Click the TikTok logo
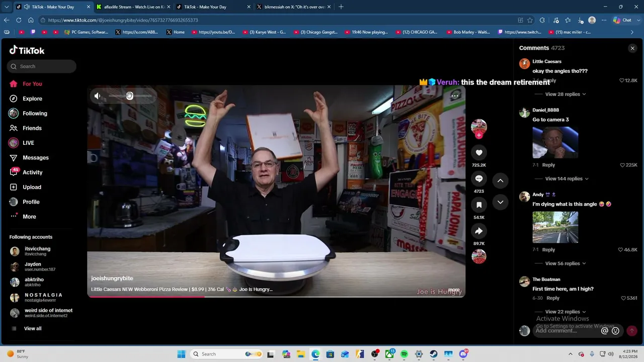This screenshot has width=644, height=362. click(27, 50)
